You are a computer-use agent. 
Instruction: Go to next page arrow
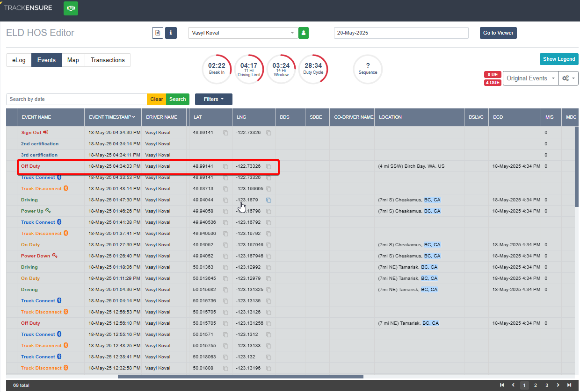click(558, 385)
